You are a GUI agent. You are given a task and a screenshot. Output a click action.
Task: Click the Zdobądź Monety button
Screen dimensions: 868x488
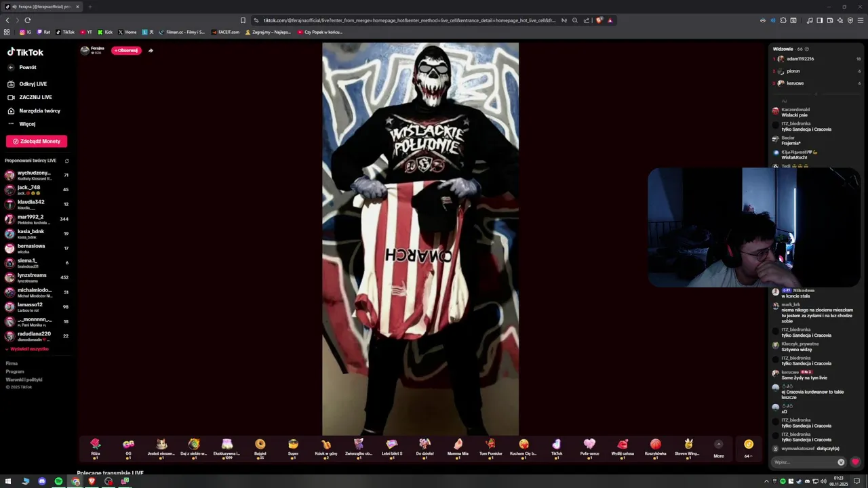point(37,141)
